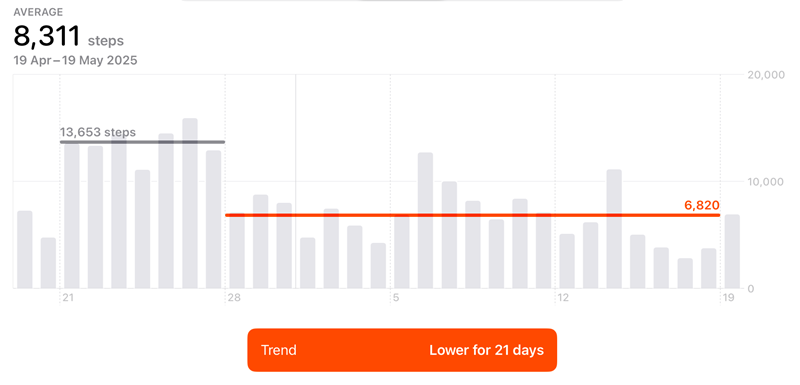Click the orange 6,820 value label
Screen dimensions: 800x385
pos(702,206)
